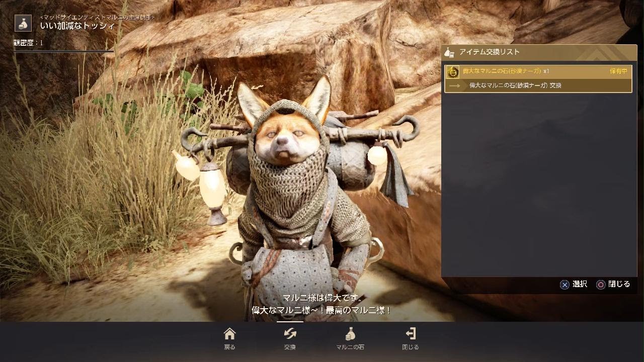The image size is (644, 362).
Task: Click the マッドサイエンティストマルニの主席助手 title text
Action: [97, 17]
